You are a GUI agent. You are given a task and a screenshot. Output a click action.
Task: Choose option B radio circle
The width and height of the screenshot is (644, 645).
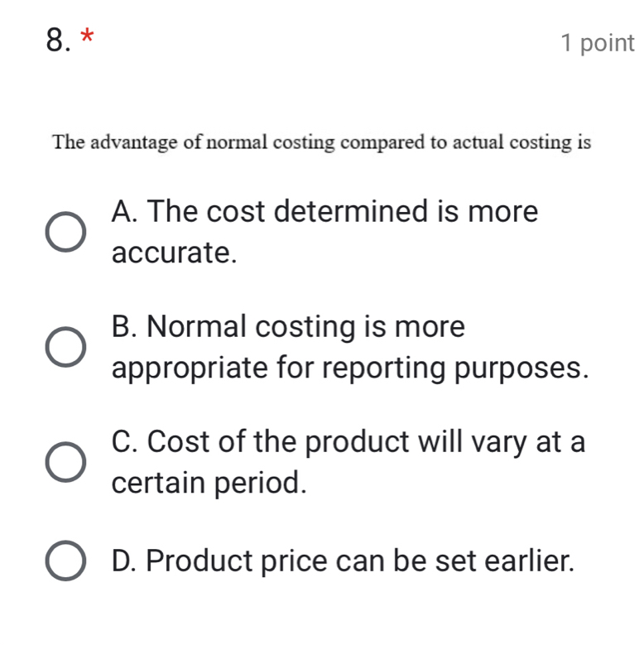[x=64, y=347]
